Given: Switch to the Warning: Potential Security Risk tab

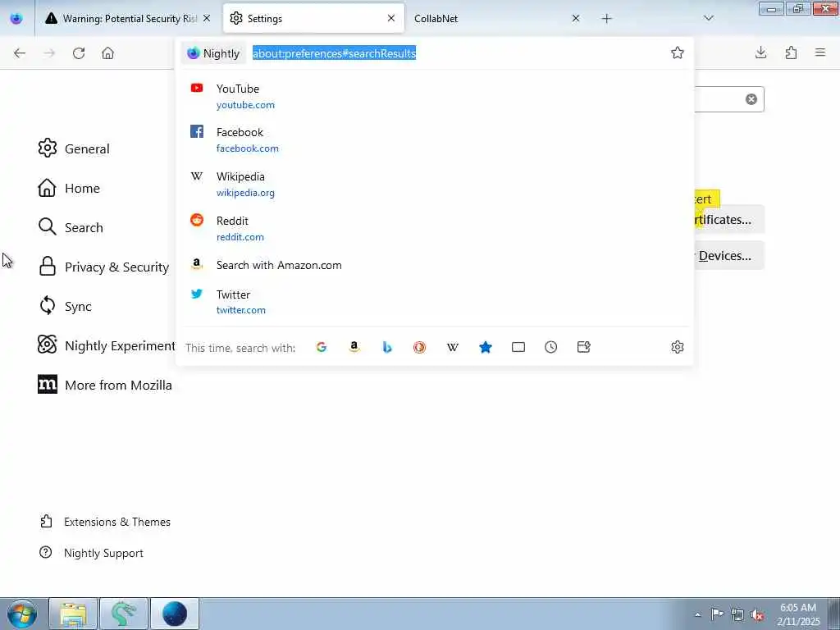Looking at the screenshot, I should (x=129, y=19).
